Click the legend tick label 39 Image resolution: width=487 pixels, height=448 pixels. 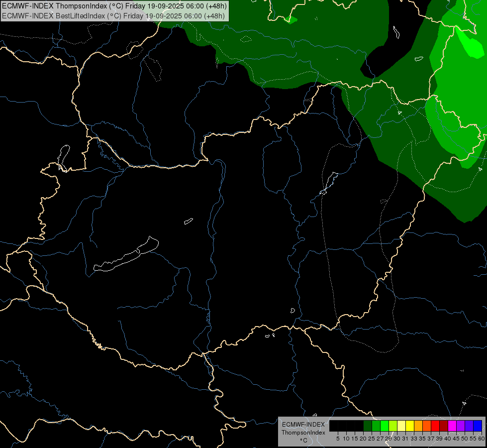click(439, 439)
